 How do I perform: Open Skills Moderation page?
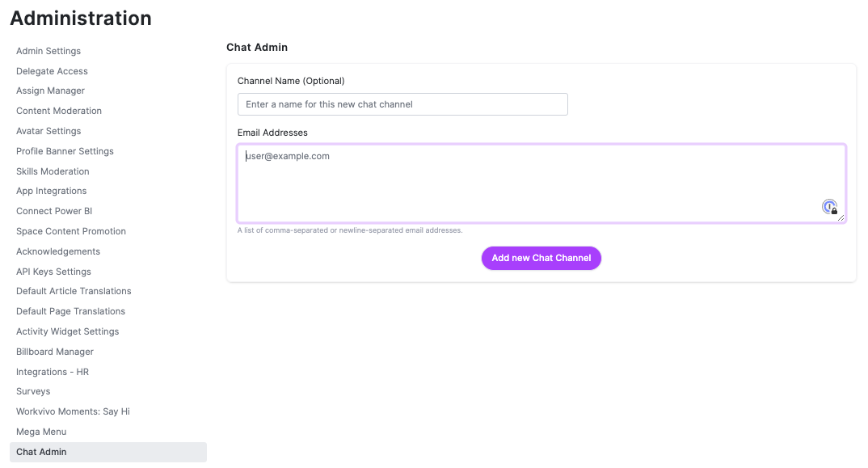53,171
